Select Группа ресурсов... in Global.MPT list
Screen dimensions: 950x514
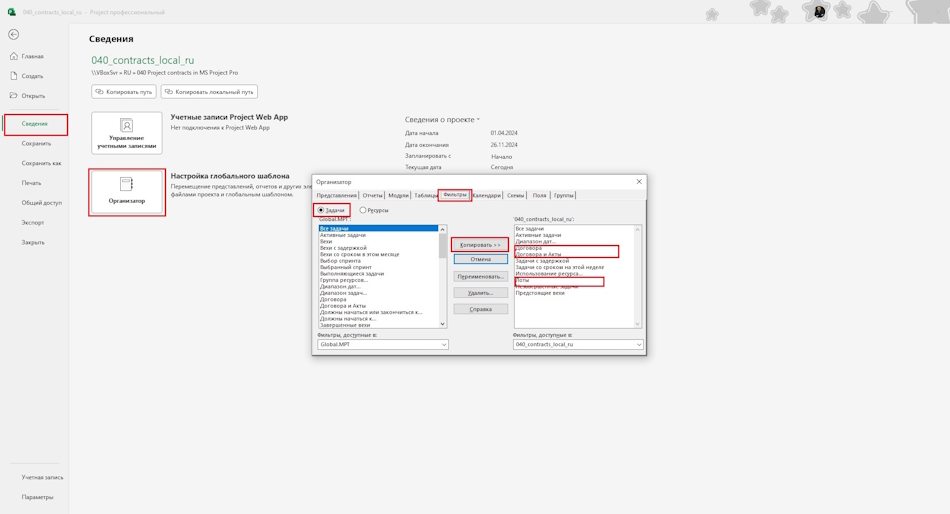(344, 280)
